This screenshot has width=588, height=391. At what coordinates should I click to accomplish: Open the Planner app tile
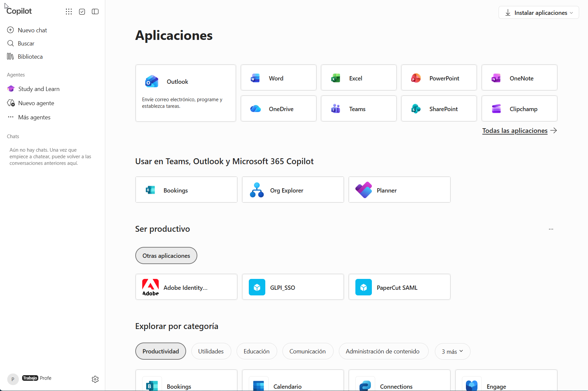click(400, 190)
